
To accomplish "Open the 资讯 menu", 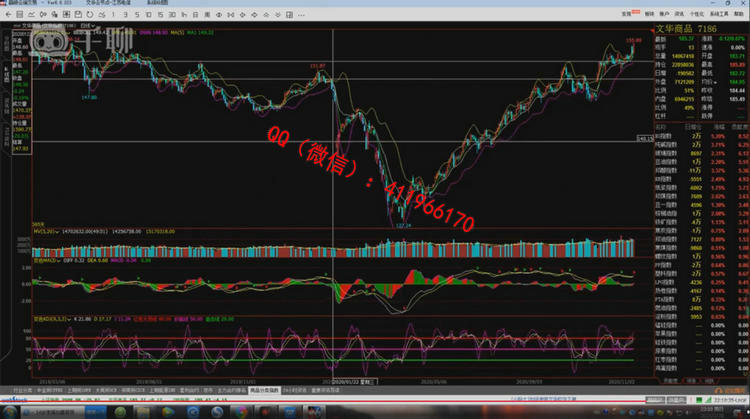I will point(679,14).
